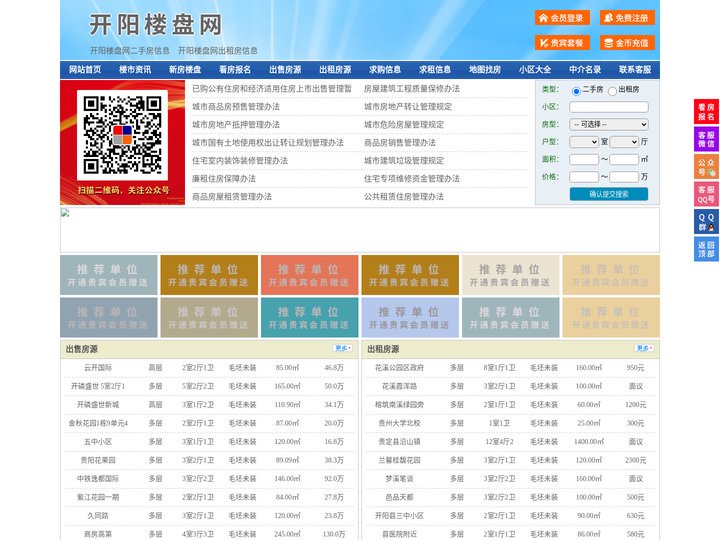Open the 联系客服 nav item
Screen dimensions: 720x540
(x=635, y=70)
